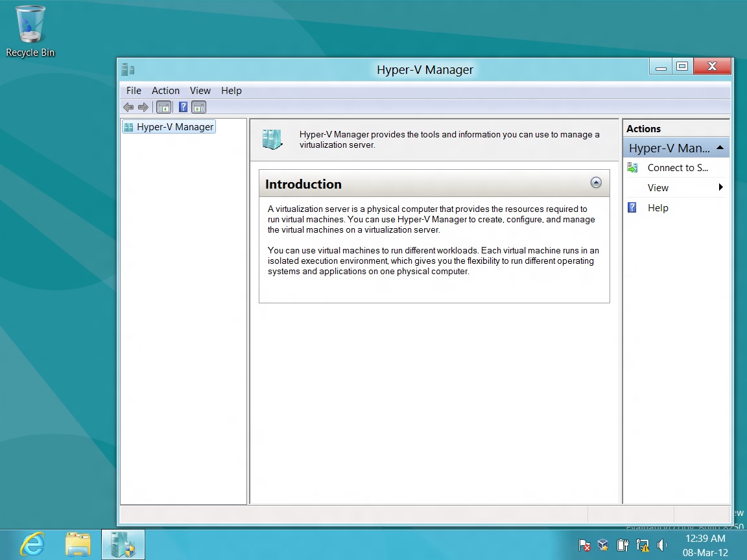Screen dimensions: 747x560
Task: Click the Forward arrow in the toolbar
Action: [x=143, y=107]
